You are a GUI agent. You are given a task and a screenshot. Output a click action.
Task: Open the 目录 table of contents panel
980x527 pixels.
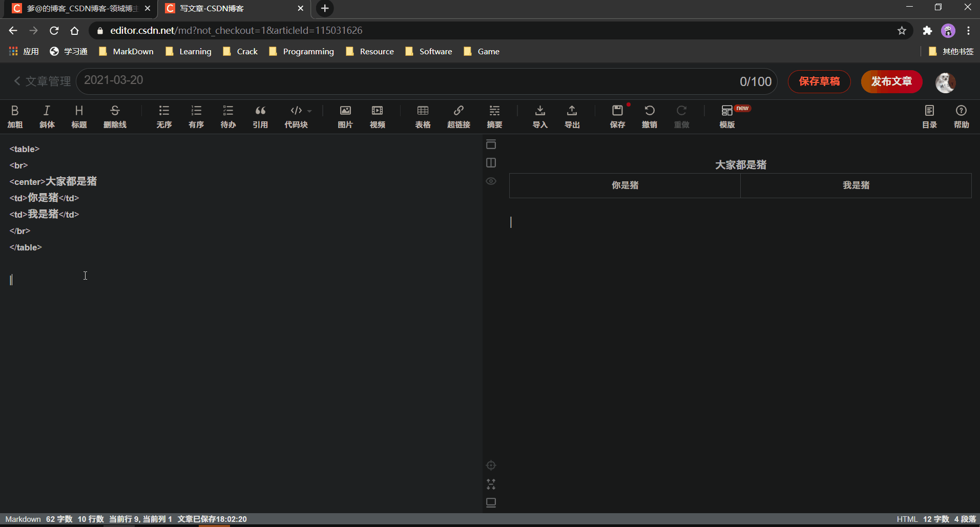(x=929, y=117)
